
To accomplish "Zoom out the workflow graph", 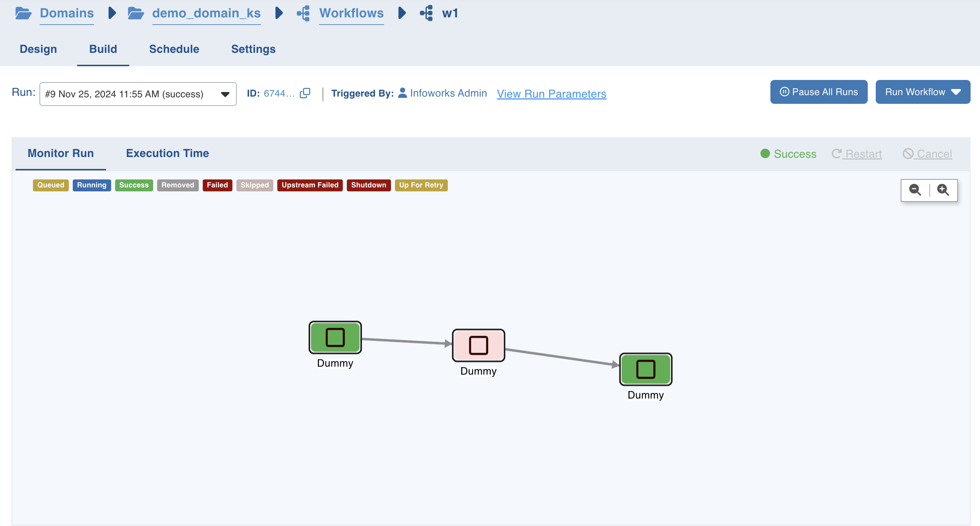I will tap(915, 190).
